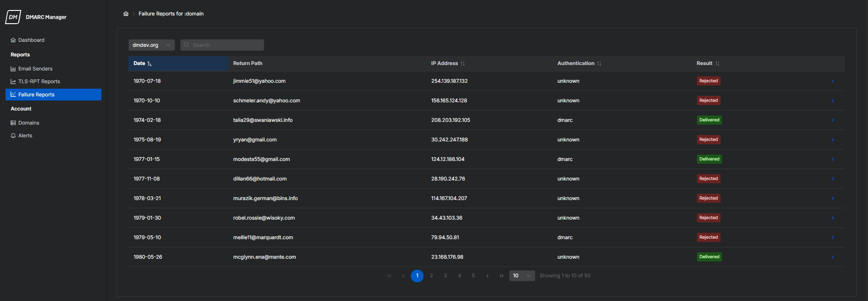The width and height of the screenshot is (868, 301).
Task: Jump to last page double-arrow
Action: pos(501,276)
